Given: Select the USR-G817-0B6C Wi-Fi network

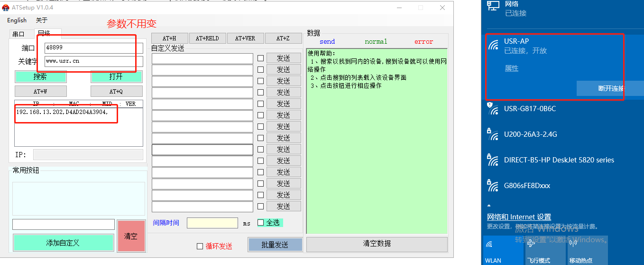Looking at the screenshot, I should (530, 109).
